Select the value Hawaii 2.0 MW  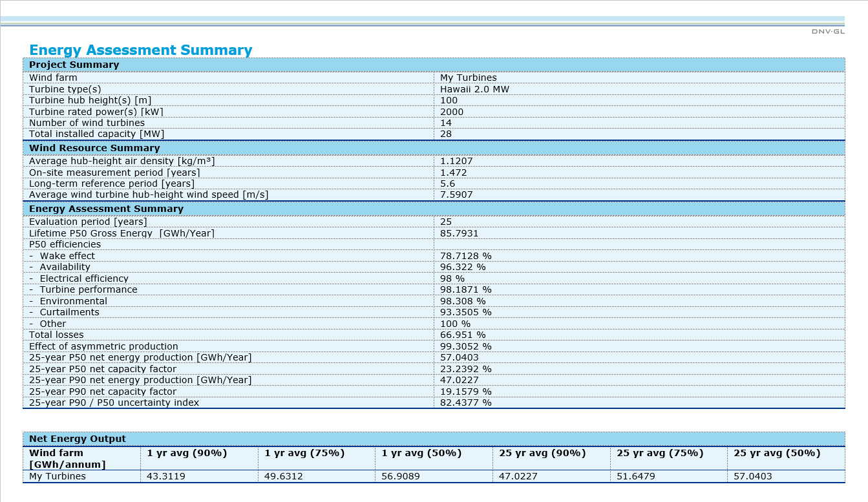tap(474, 89)
